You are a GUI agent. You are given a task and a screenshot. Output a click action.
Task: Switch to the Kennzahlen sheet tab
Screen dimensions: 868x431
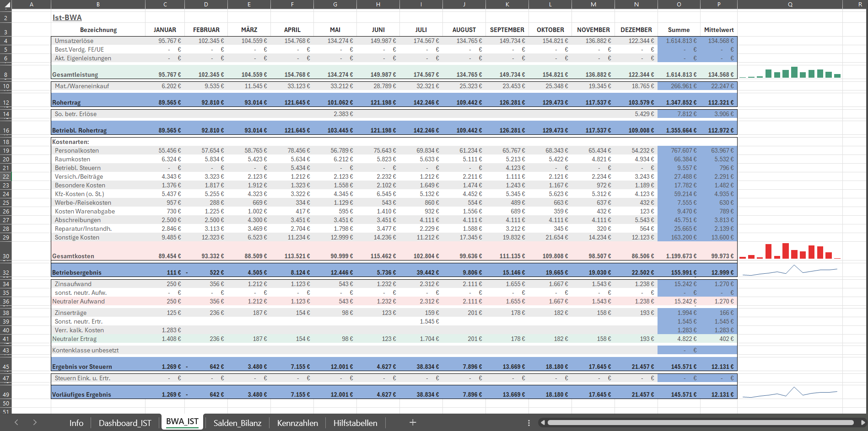297,423
